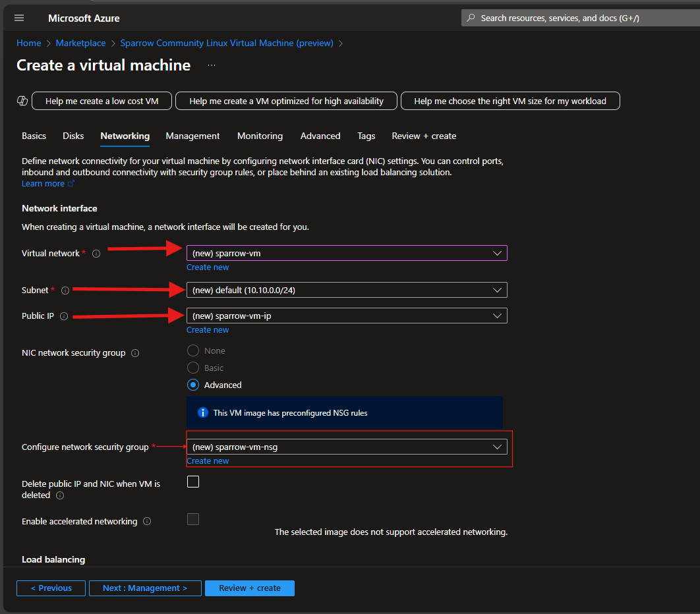The image size is (700, 614).
Task: Click Create new under Virtual network
Action: (208, 267)
